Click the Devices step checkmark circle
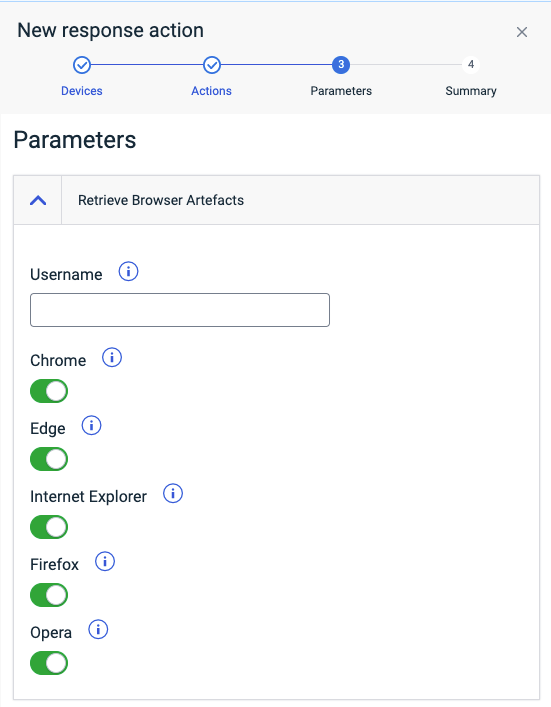 82,65
